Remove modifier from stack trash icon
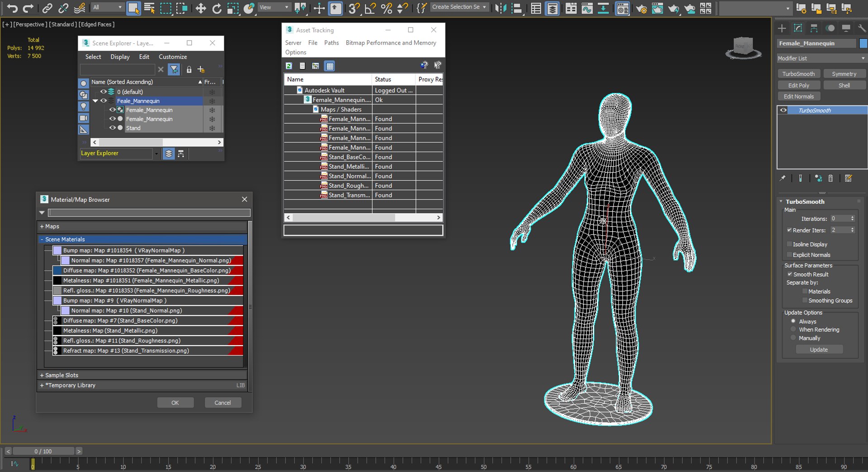 [x=830, y=178]
